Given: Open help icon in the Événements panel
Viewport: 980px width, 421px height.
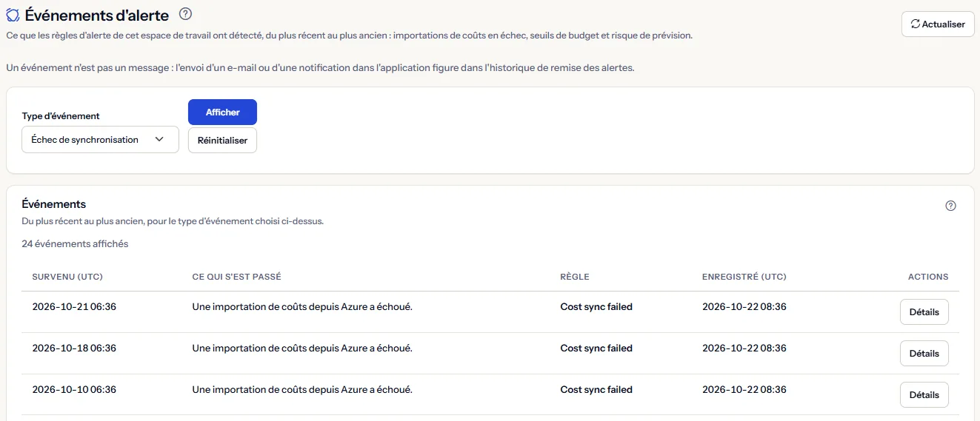Looking at the screenshot, I should click(x=951, y=206).
